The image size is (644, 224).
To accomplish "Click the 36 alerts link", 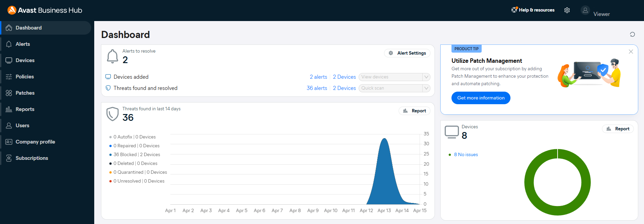I will pos(317,88).
